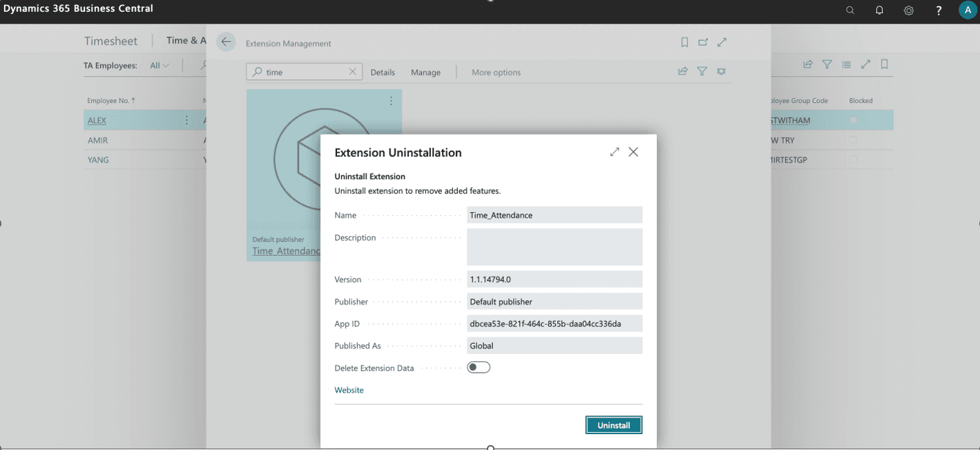Open row options for ALEX employee
The width and height of the screenshot is (980, 450).
[186, 120]
